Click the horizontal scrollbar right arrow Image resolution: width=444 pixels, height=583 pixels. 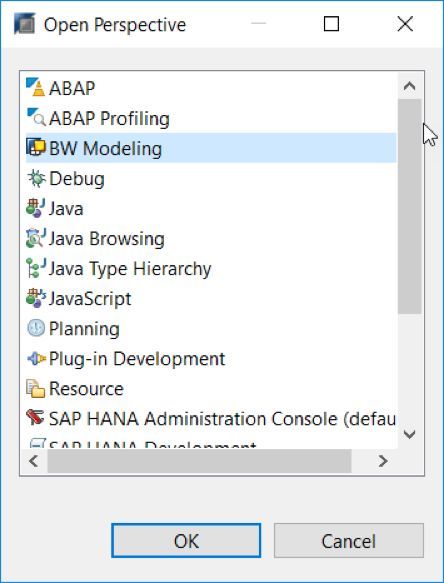[383, 461]
